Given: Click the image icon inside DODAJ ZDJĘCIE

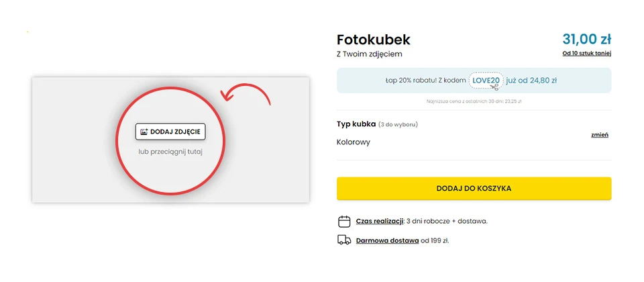Looking at the screenshot, I should click(x=144, y=132).
